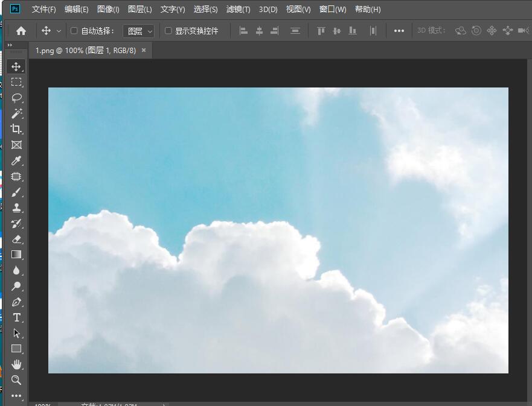
Task: Distribute layers vertically with three-line icon
Action: [x=295, y=31]
